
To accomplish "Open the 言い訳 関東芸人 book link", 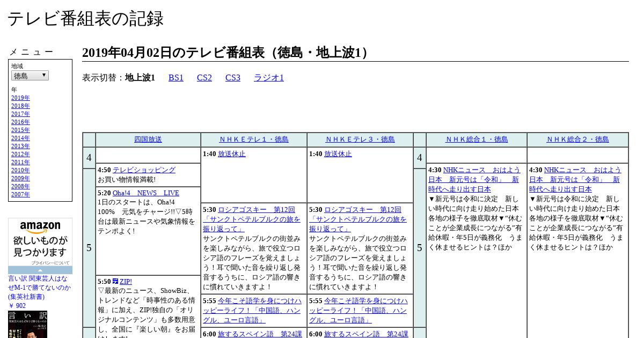I will point(39,288).
